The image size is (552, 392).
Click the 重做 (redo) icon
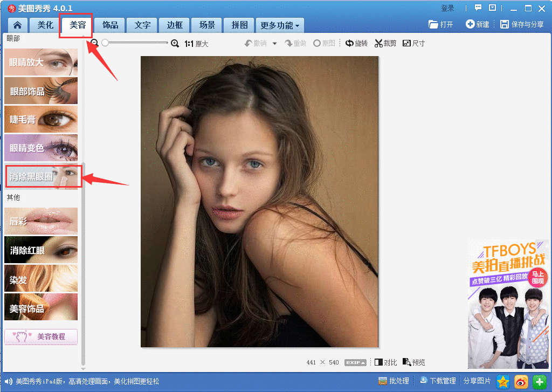point(295,43)
